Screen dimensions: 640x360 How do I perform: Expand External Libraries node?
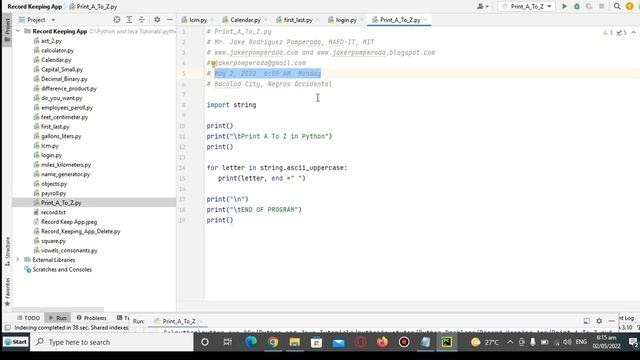coord(18,260)
